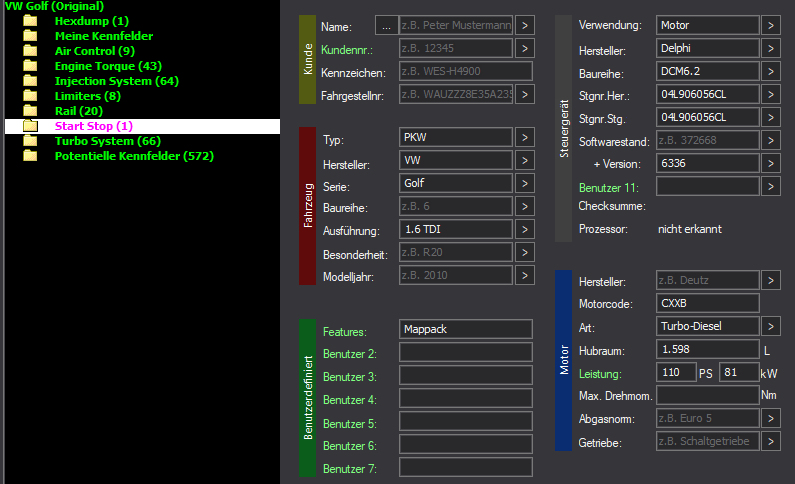This screenshot has height=484, width=795.
Task: Select the Air Control (9) folder
Action: (x=95, y=51)
